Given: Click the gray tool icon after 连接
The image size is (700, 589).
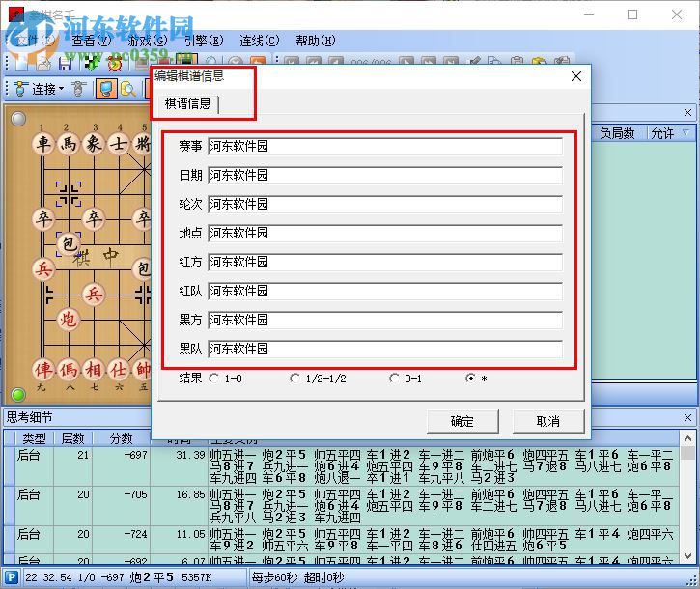Looking at the screenshot, I should [x=79, y=89].
